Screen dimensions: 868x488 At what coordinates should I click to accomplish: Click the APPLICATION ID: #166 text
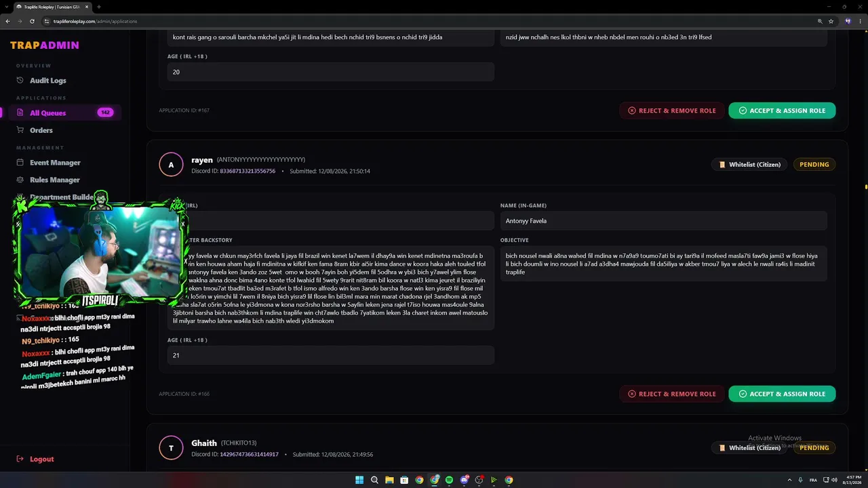[184, 394]
